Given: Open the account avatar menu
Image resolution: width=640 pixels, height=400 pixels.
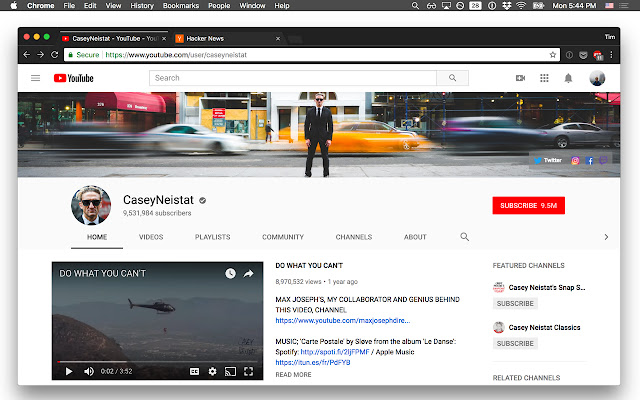Looking at the screenshot, I should (597, 78).
